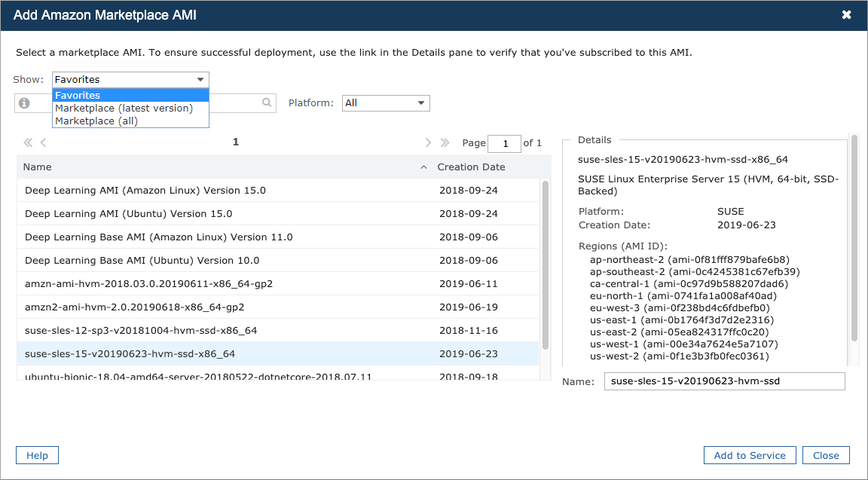Screen dimensions: 868x480
Task: Click the ap-southeast-2 region AMI ID entry
Action: click(x=695, y=272)
